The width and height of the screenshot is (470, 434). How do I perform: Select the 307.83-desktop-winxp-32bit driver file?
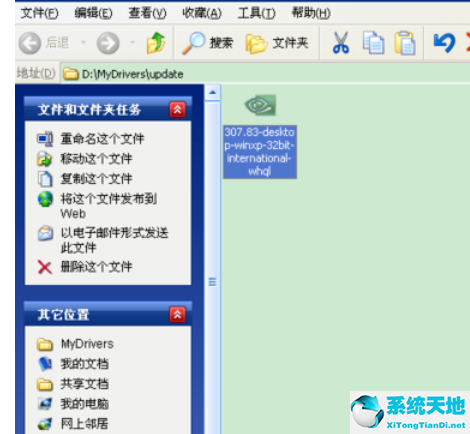click(x=260, y=137)
